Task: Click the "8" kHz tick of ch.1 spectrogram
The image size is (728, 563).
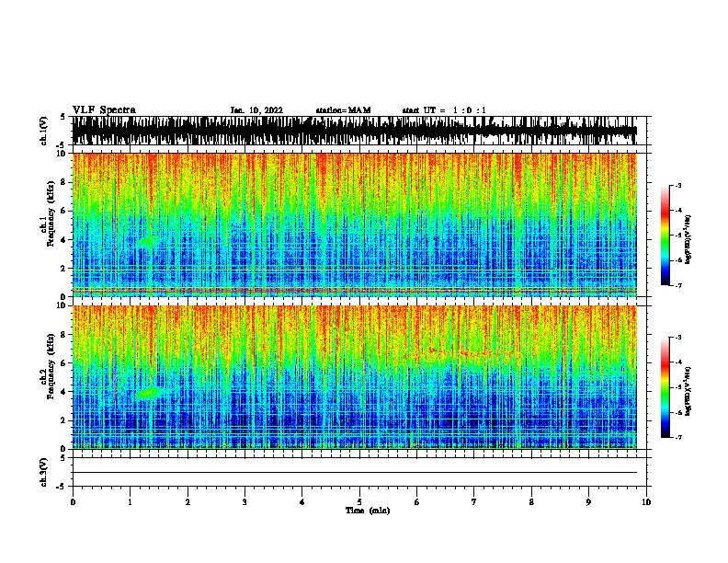Action: pyautogui.click(x=63, y=182)
